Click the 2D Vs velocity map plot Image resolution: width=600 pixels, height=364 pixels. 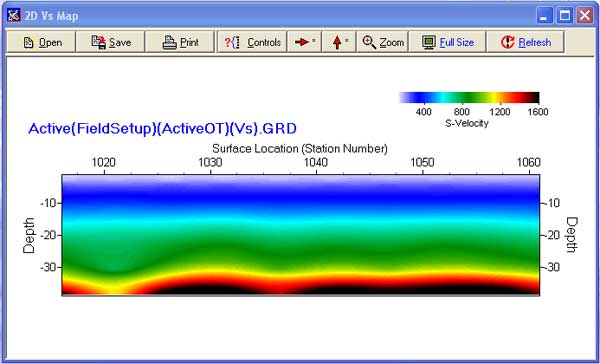(301, 235)
